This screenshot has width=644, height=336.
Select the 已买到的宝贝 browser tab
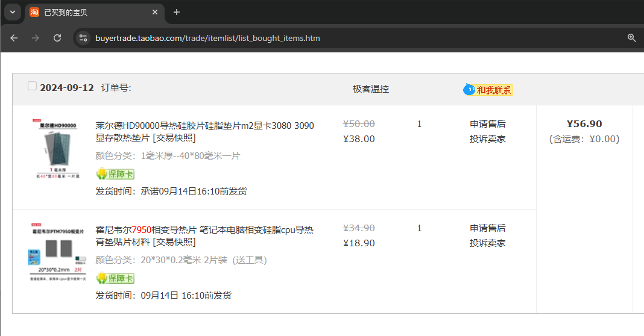[95, 12]
